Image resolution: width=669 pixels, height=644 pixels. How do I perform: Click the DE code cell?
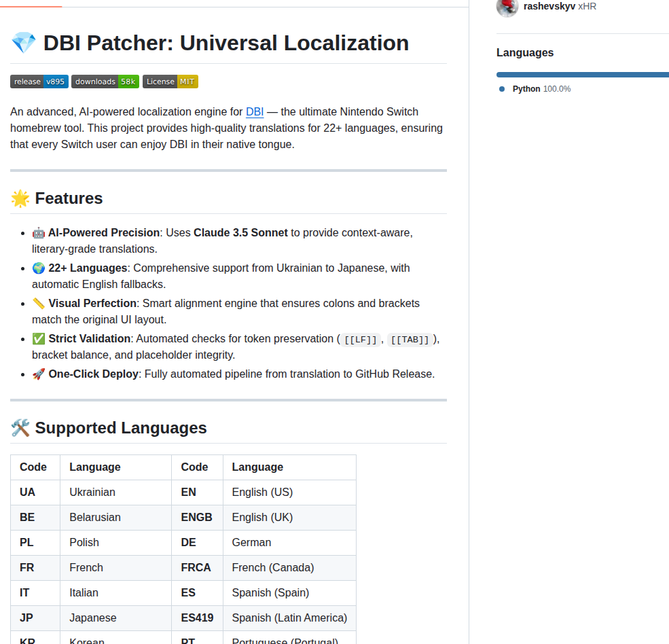(x=197, y=543)
